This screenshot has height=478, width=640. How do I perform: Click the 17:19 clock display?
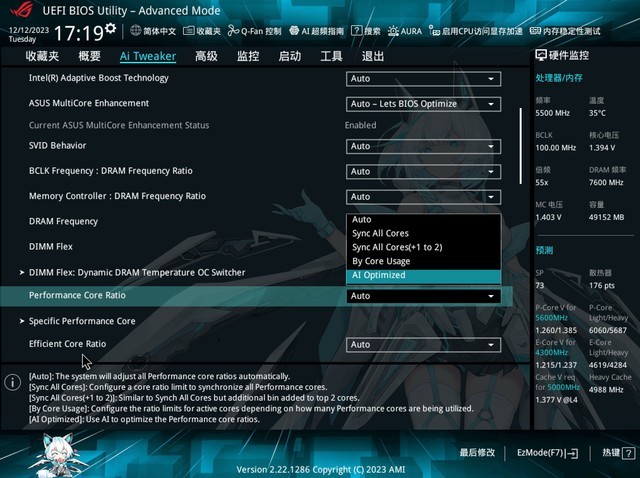point(78,33)
